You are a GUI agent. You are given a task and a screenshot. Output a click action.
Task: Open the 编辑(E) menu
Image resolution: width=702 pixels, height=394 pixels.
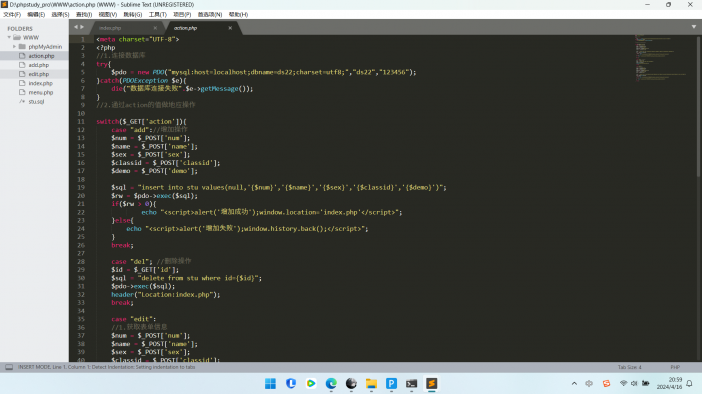36,14
